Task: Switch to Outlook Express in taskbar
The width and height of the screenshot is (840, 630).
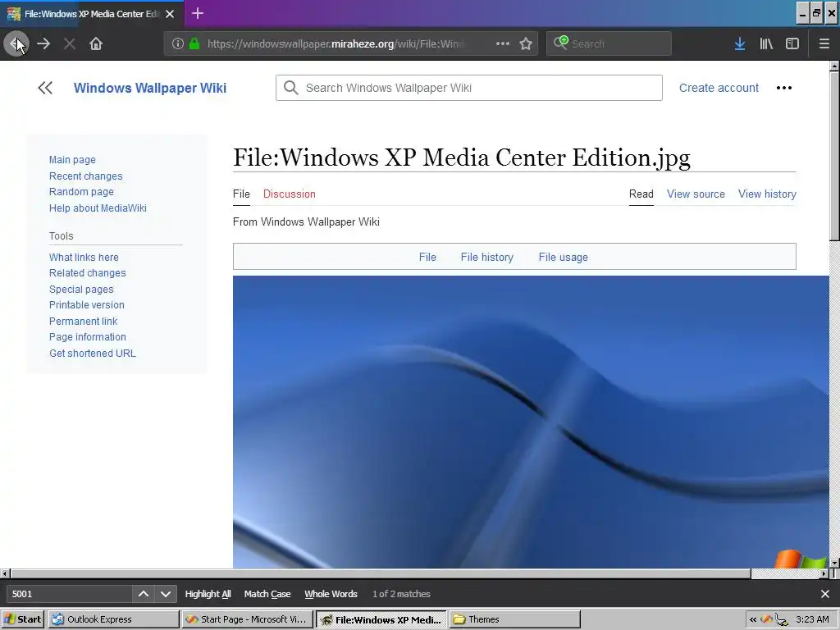Action: pos(113,619)
